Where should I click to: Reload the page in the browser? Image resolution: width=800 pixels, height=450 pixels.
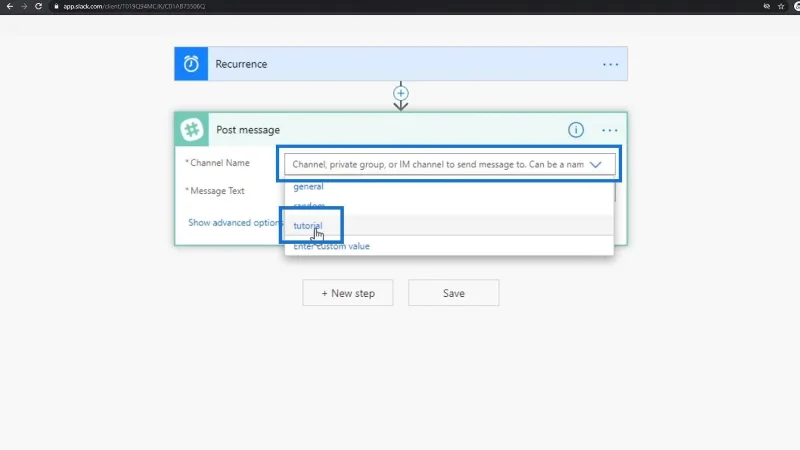pyautogui.click(x=38, y=6)
